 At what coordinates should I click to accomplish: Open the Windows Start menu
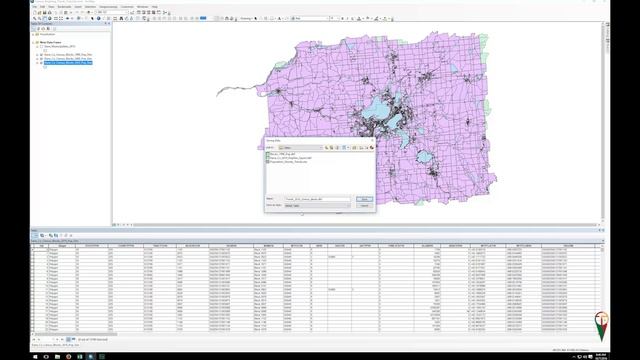coord(35,356)
